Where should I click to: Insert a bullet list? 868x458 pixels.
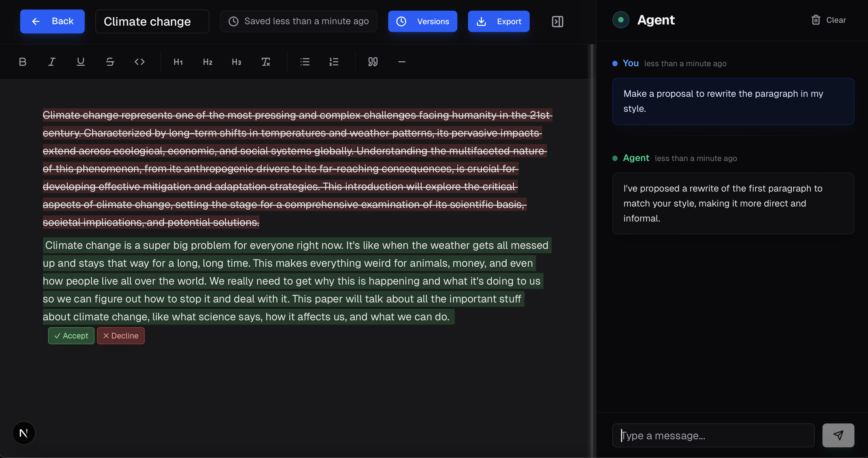coord(305,62)
